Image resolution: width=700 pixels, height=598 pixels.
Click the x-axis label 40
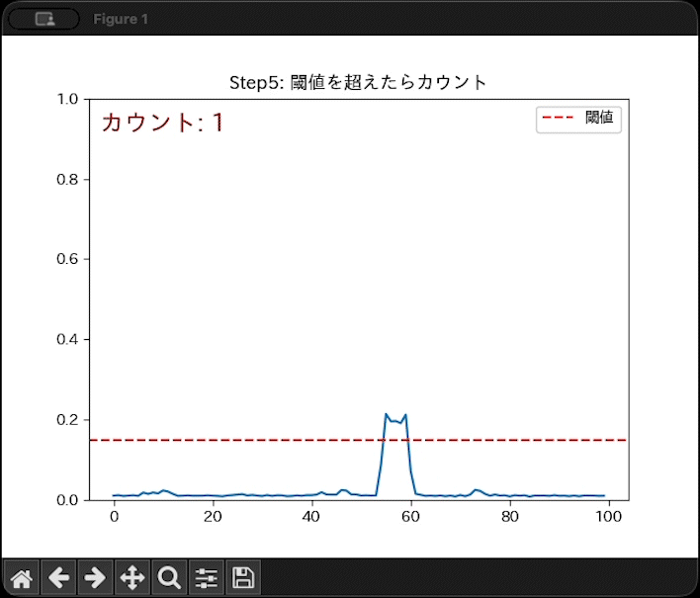(x=311, y=517)
